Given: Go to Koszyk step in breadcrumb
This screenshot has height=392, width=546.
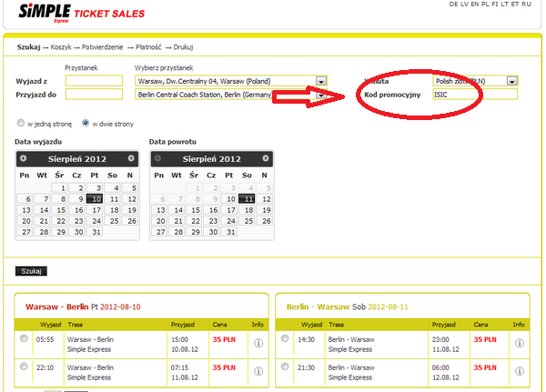Looking at the screenshot, I should pyautogui.click(x=61, y=47).
